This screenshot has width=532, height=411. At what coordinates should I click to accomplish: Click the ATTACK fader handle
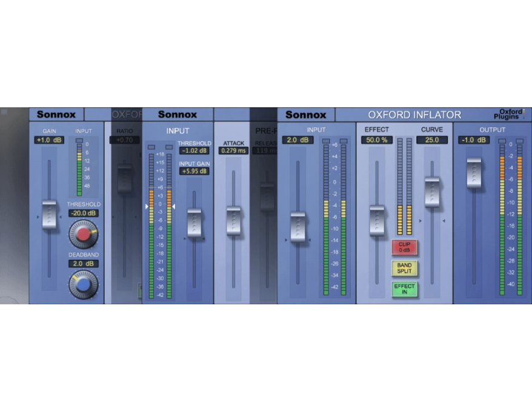tap(233, 220)
